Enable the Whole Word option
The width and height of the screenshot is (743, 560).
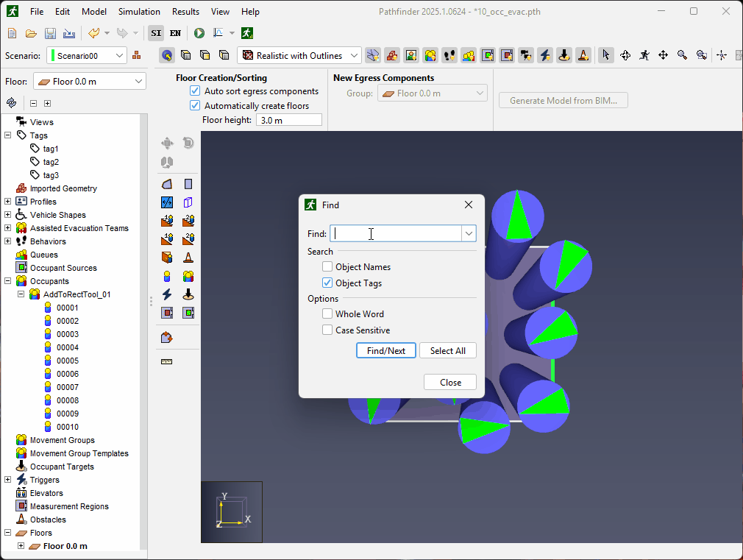click(327, 313)
